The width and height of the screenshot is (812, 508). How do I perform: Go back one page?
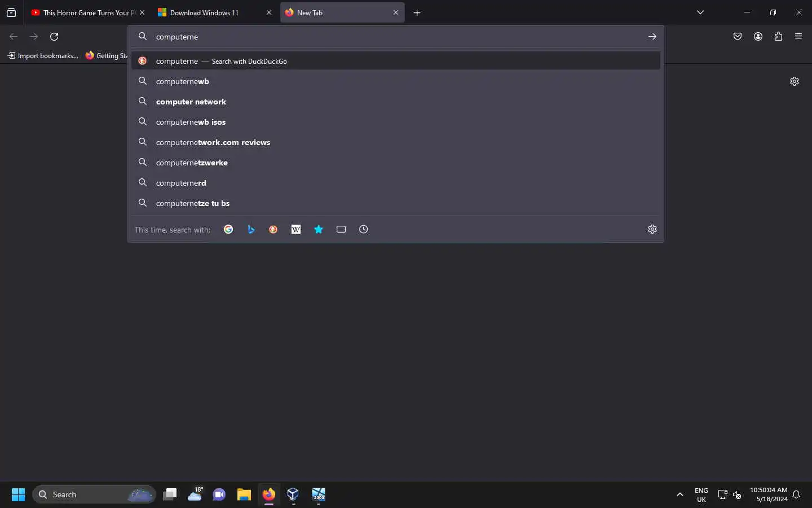tap(14, 37)
